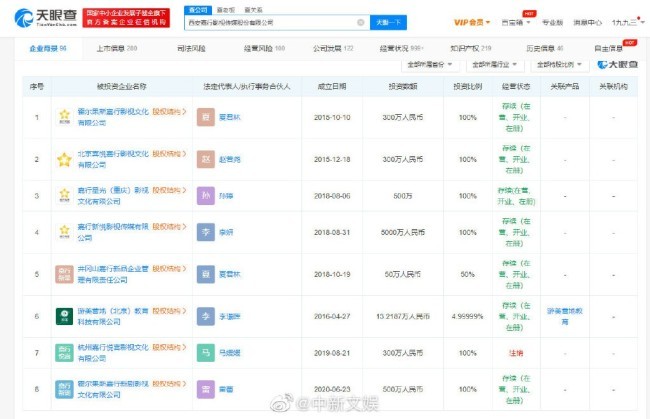Open 股权结构 link in row 5
This screenshot has width=650, height=419.
[170, 269]
